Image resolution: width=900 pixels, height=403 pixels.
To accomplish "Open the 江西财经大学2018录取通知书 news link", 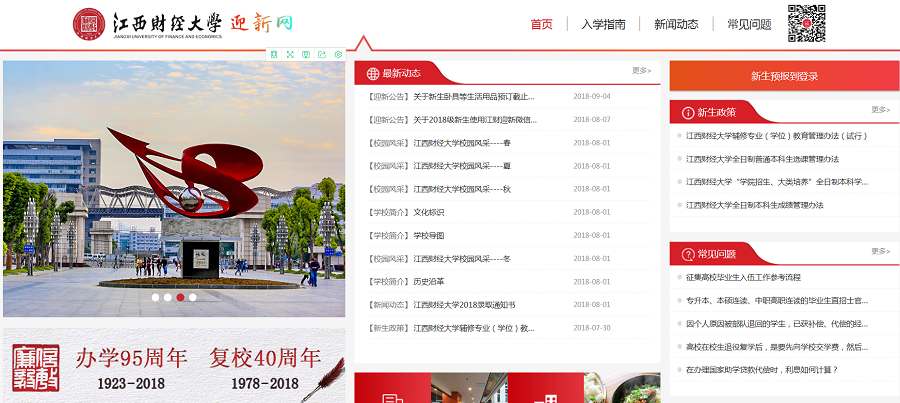I will click(x=464, y=305).
